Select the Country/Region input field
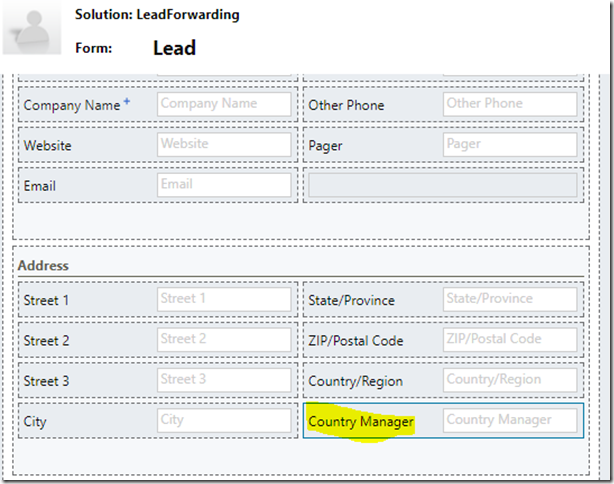This screenshot has height=484, width=614. 510,380
